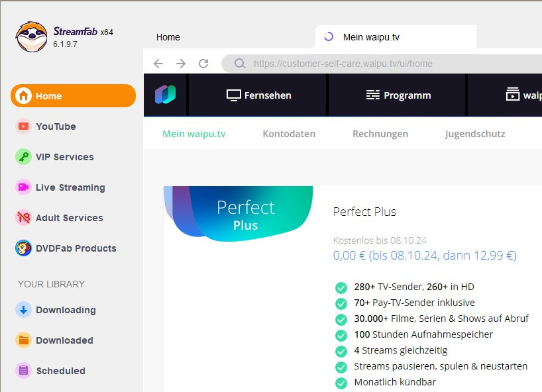Open the Kontodaten link
The image size is (542, 392).
point(289,134)
